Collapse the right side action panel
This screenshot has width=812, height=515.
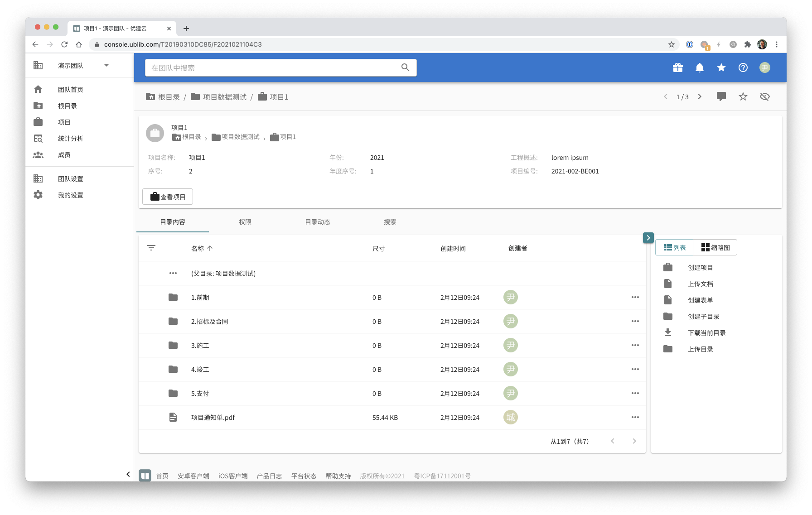click(648, 238)
